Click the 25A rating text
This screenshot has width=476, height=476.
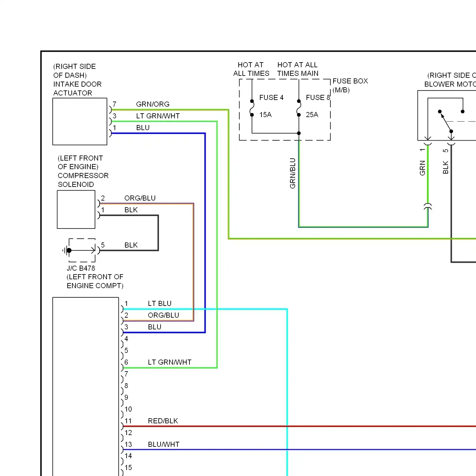coord(312,115)
